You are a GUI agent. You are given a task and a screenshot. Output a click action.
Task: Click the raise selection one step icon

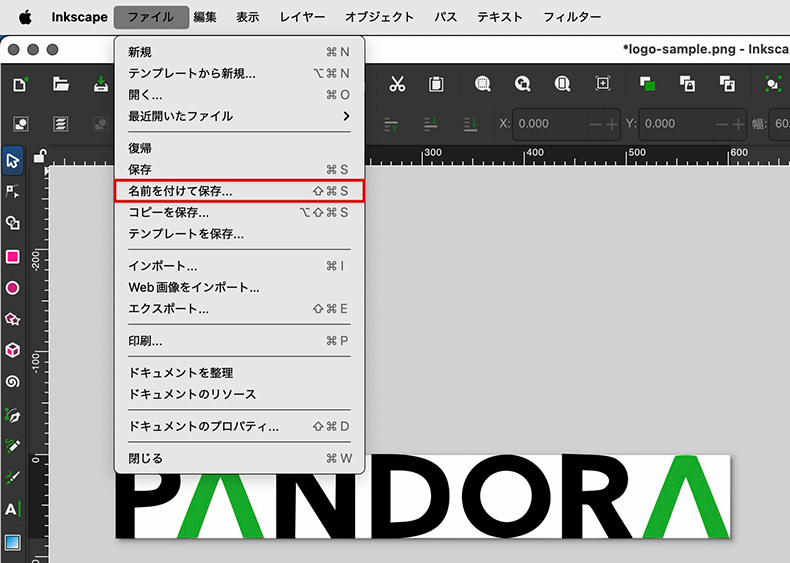(391, 124)
